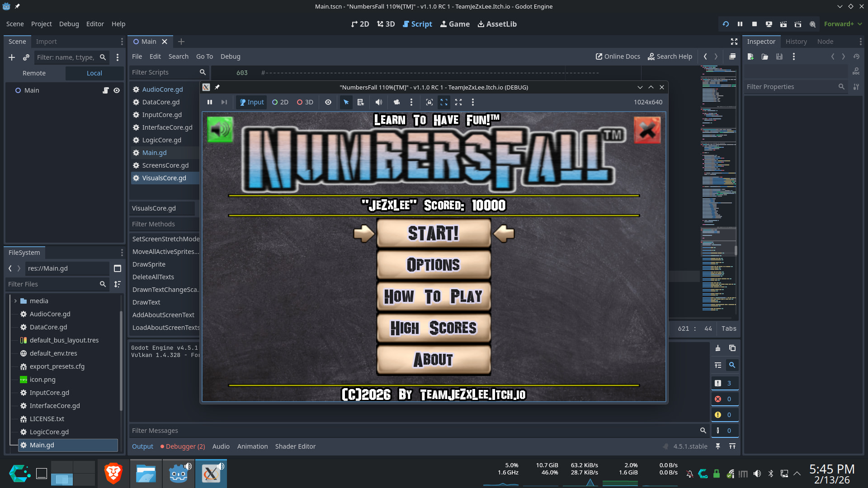Screen dimensions: 868x488
Task: Open the Forward+ renderer dropdown
Action: coord(843,24)
